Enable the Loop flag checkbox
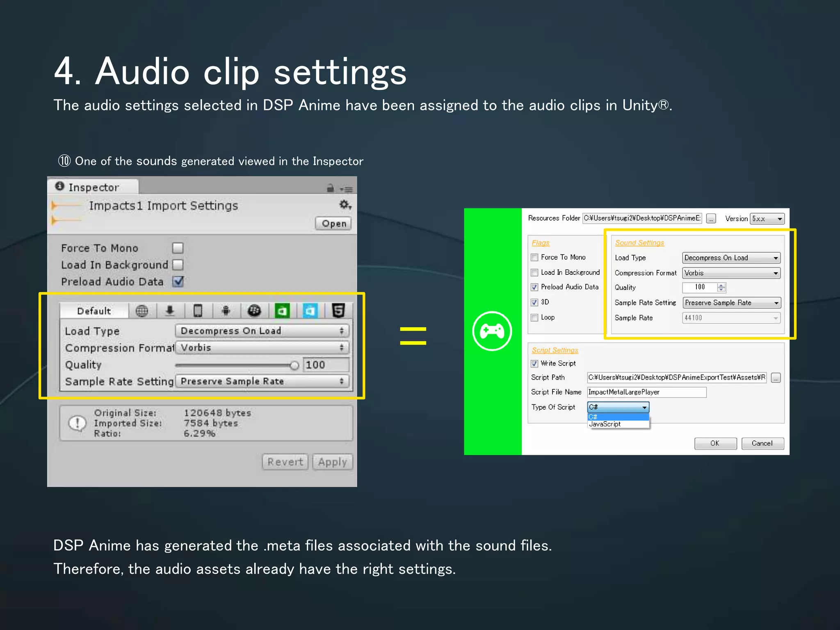The image size is (840, 630). pos(534,318)
